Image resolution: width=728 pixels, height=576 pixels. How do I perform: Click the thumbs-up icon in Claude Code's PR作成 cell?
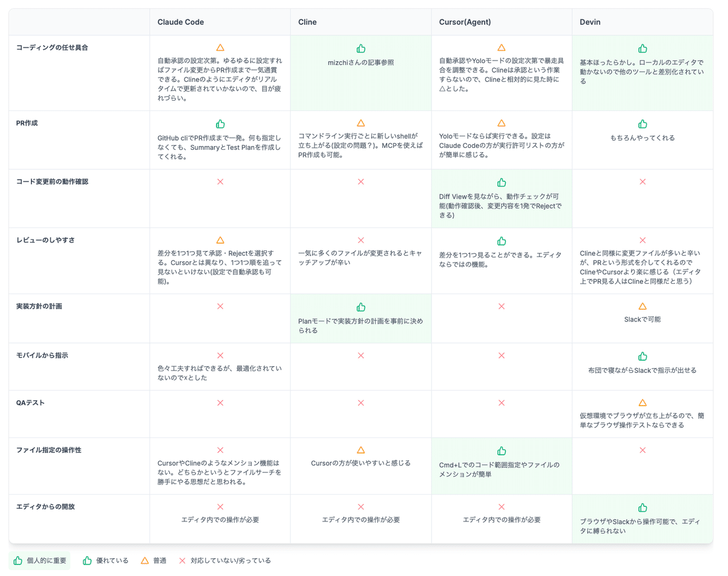[220, 123]
